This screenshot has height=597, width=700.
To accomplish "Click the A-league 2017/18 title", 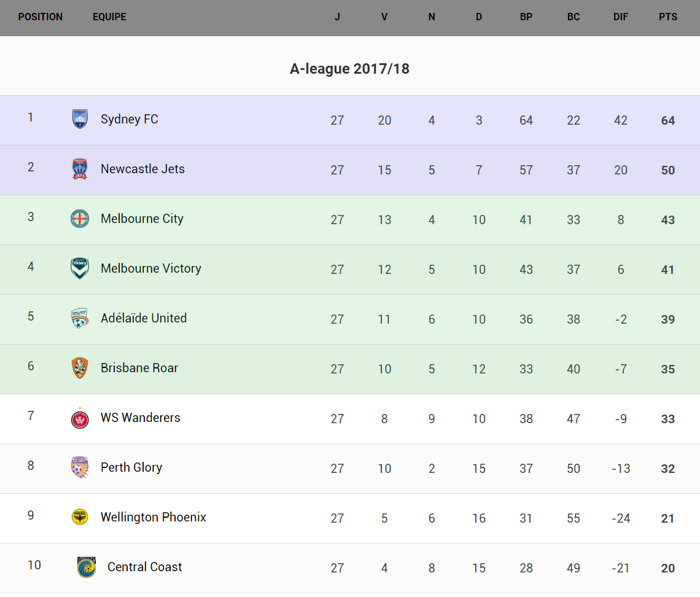I will coord(349,69).
